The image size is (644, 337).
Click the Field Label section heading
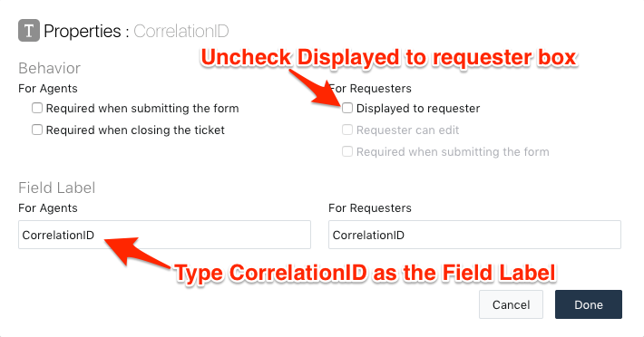pyautogui.click(x=56, y=188)
